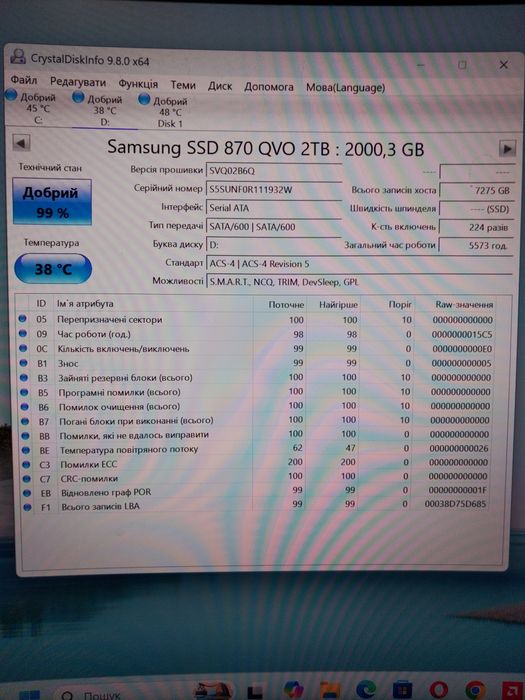Screen dimensions: 525x700
Task: Click the power-on hours value 5573 год.
Action: point(476,246)
